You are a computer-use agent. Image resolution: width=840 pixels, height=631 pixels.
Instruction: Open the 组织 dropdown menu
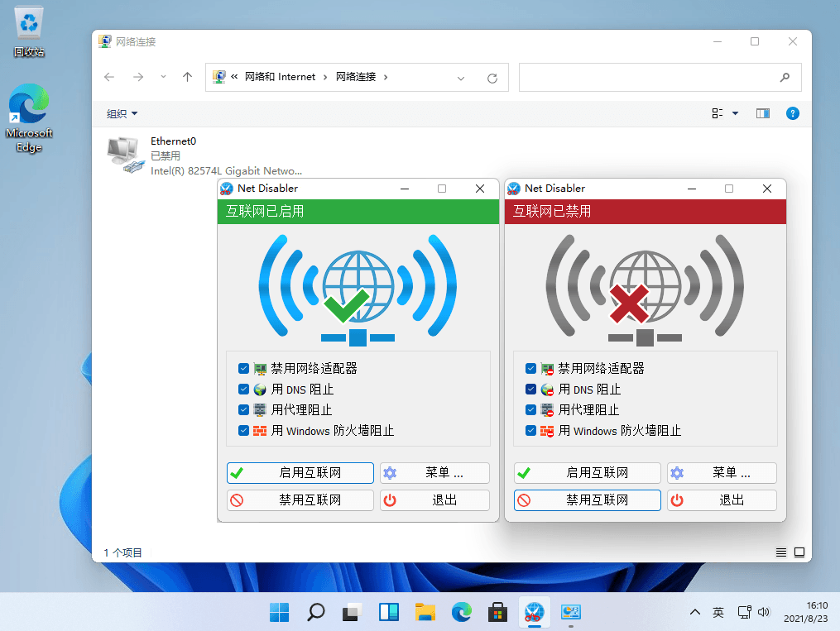tap(122, 113)
